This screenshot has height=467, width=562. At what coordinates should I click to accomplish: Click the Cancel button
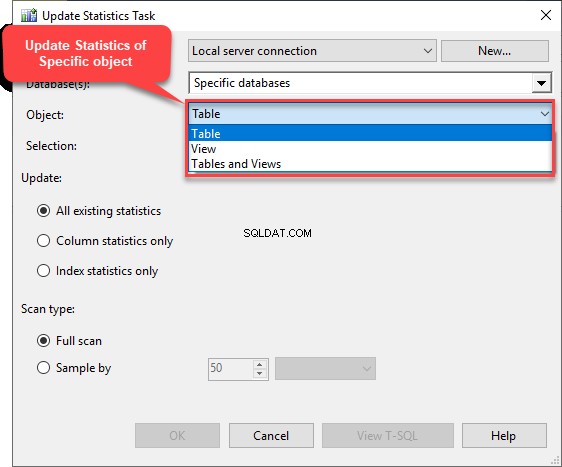(x=271, y=435)
